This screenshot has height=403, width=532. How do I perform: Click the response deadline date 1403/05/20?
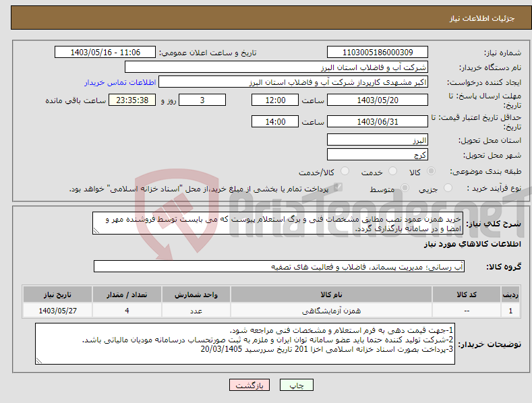[x=378, y=100]
